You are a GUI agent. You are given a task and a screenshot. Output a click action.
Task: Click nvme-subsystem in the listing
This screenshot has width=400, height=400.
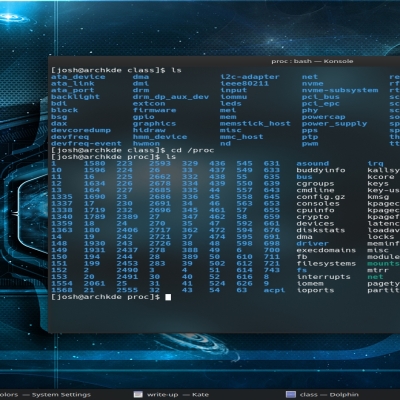coord(340,90)
